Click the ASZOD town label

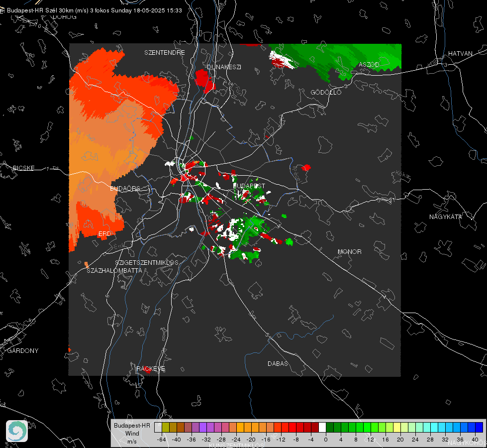click(x=369, y=64)
